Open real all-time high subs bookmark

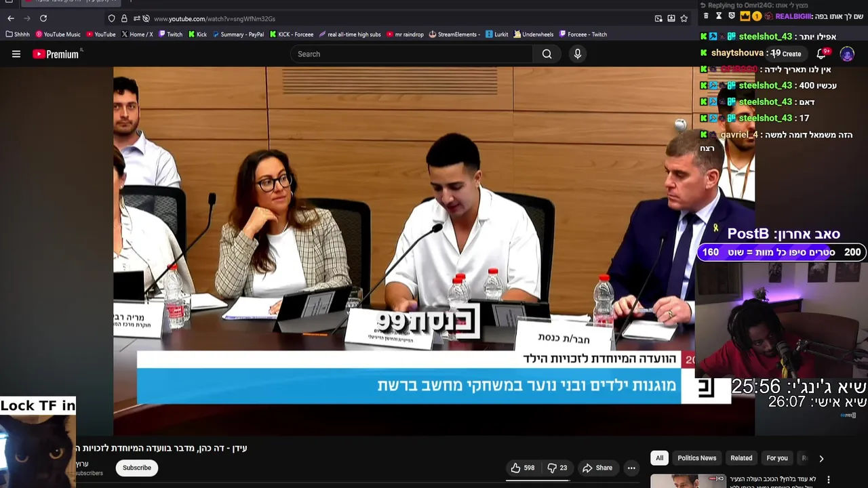(x=350, y=35)
